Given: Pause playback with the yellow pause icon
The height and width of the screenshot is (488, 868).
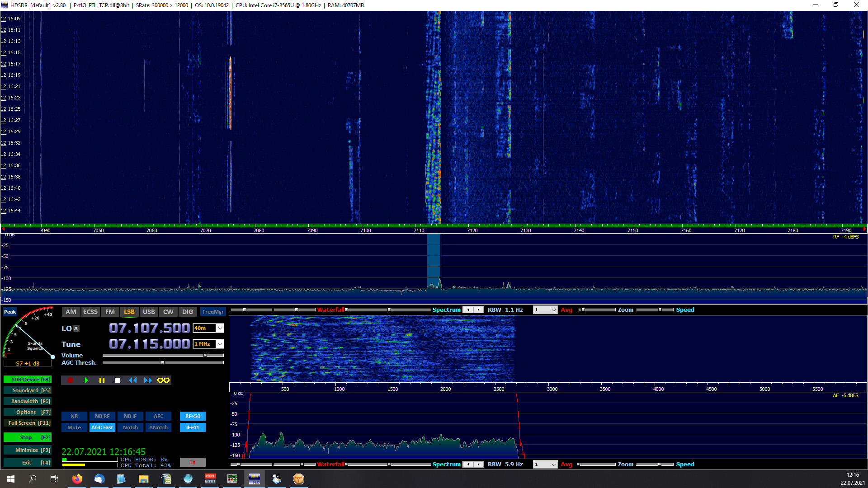Looking at the screenshot, I should click(x=102, y=380).
